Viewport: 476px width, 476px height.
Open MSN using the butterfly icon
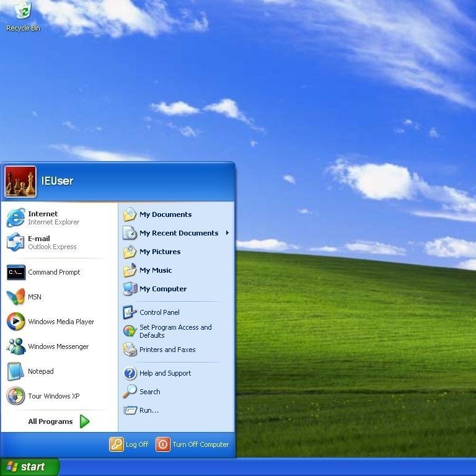coord(15,297)
